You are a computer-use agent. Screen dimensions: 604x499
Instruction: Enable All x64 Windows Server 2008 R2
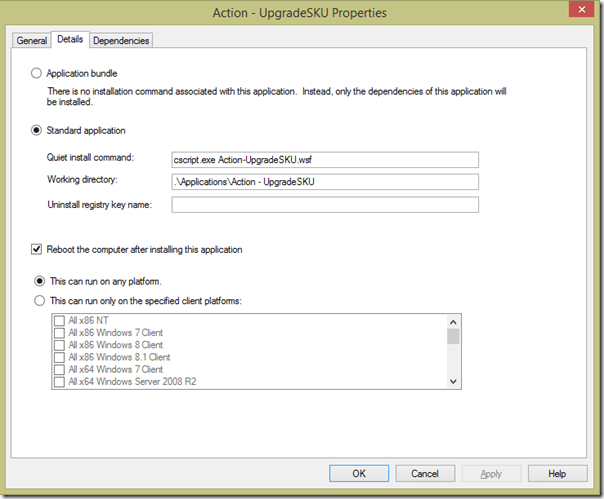pyautogui.click(x=60, y=381)
